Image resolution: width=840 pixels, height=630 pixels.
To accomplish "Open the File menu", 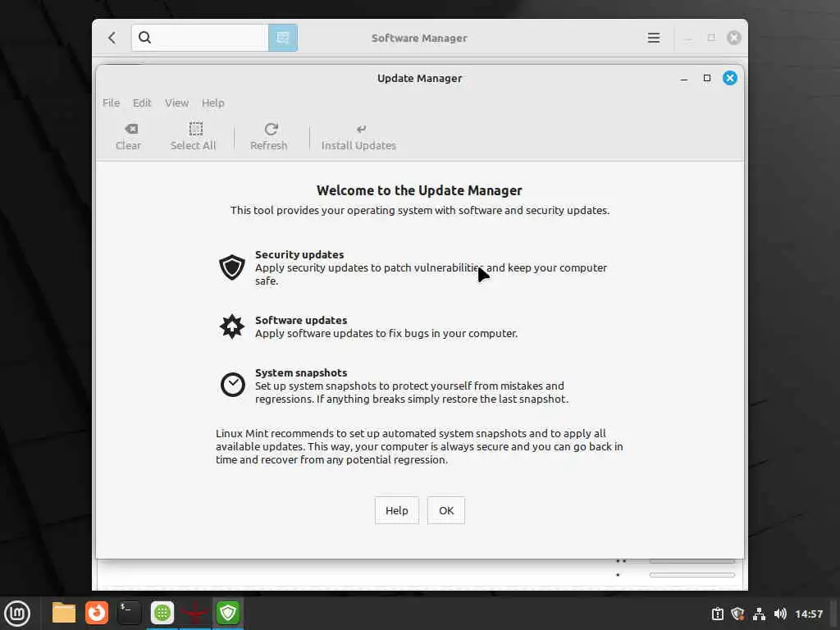I will pos(111,103).
